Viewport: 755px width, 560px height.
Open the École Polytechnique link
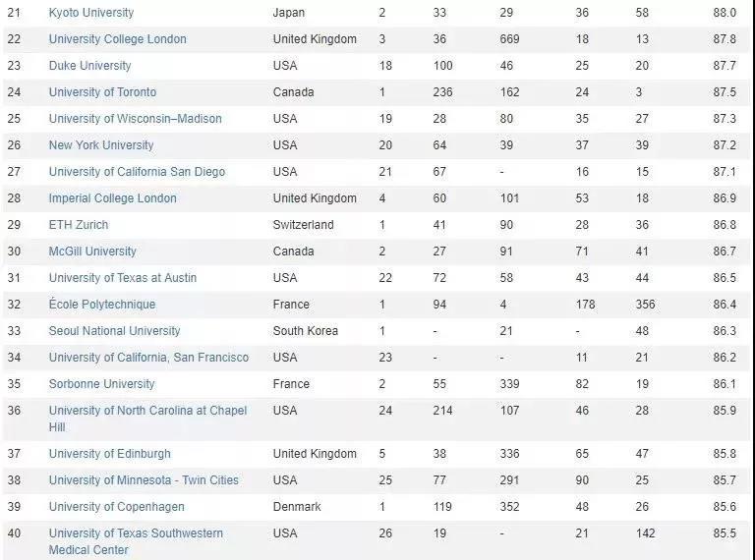pos(102,304)
